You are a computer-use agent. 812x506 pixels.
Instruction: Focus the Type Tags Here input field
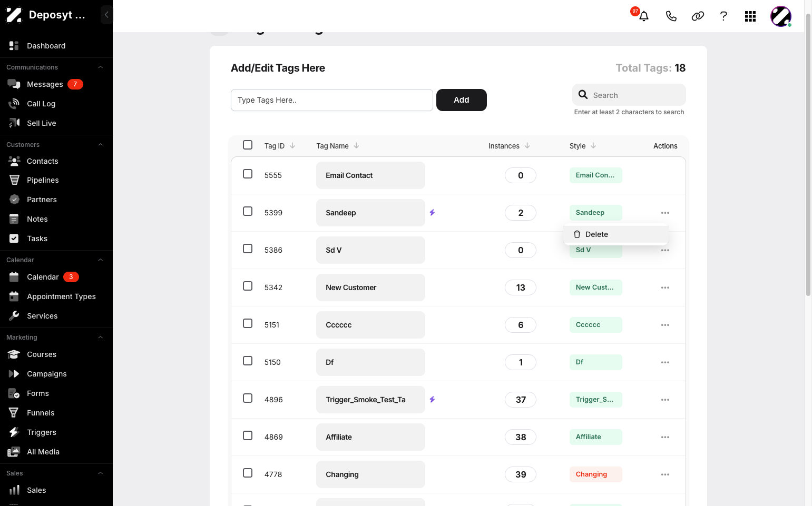(332, 100)
